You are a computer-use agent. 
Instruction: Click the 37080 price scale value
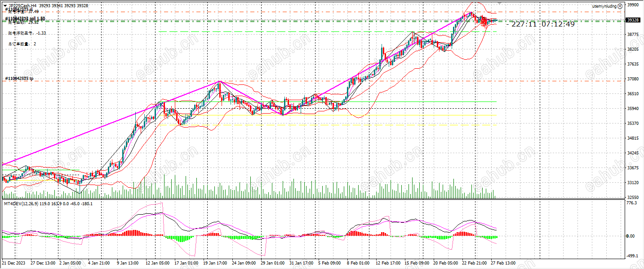[633, 79]
